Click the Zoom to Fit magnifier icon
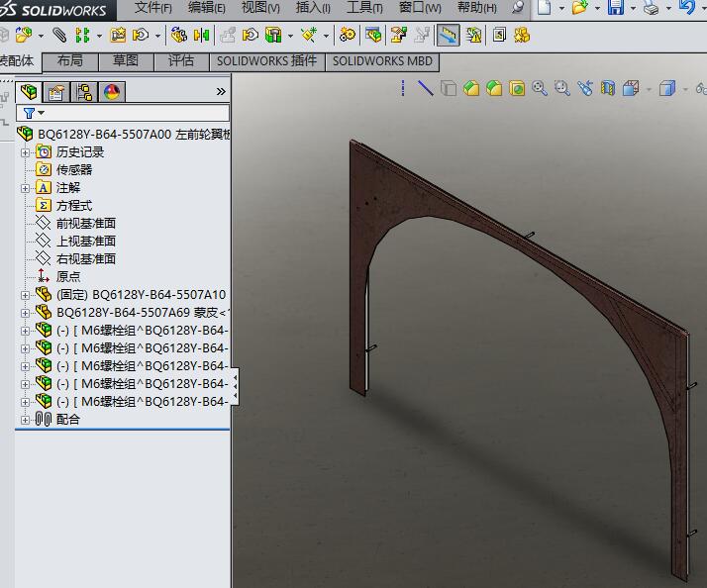 (540, 89)
